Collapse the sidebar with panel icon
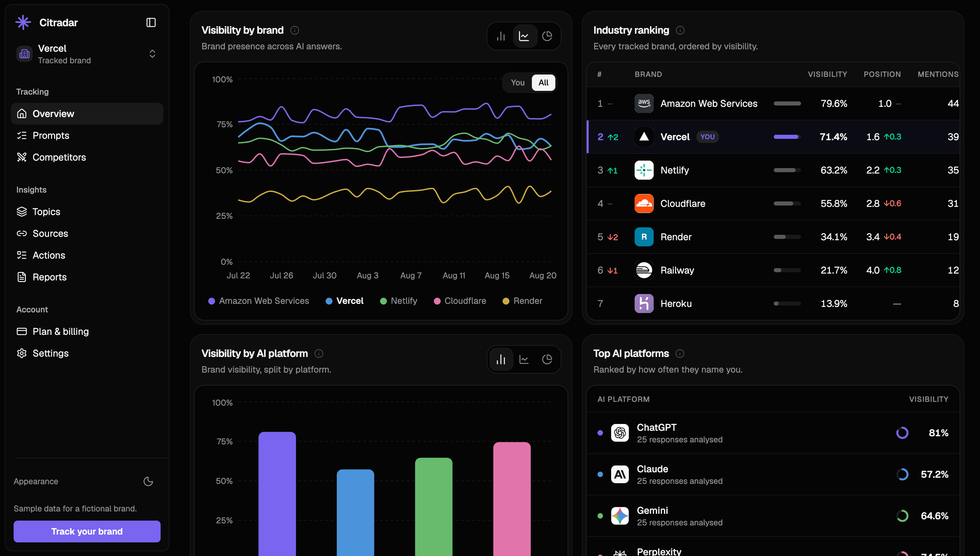The image size is (980, 556). tap(151, 22)
